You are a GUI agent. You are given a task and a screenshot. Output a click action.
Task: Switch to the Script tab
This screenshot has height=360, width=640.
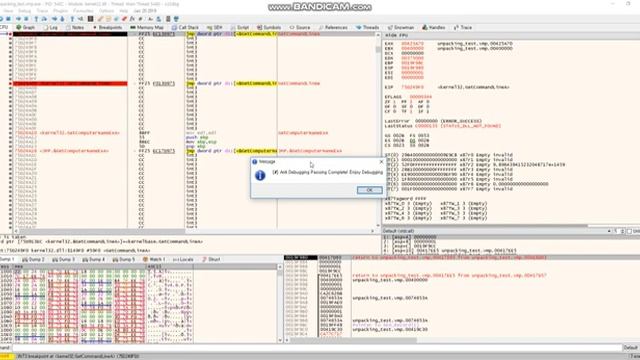(x=240, y=27)
